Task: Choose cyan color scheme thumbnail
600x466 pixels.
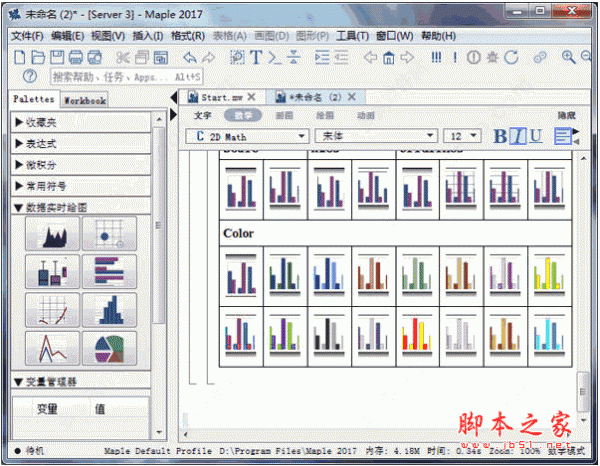Action: pos(549,336)
